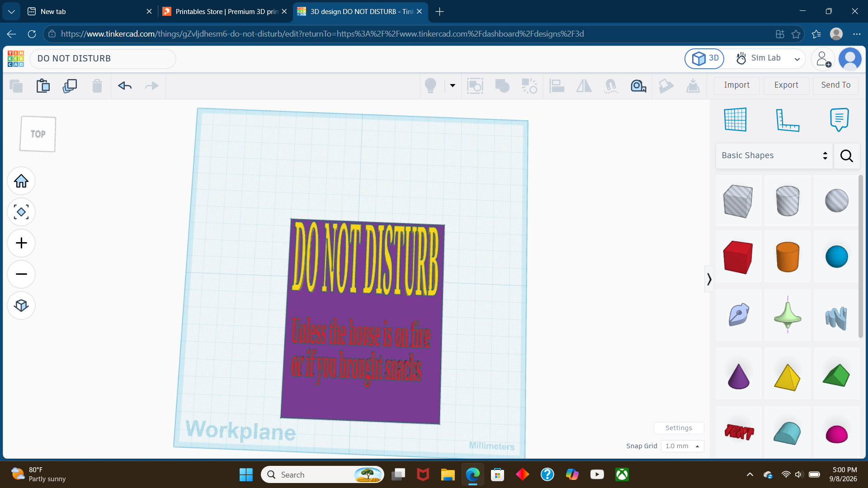Image resolution: width=868 pixels, height=488 pixels.
Task: Click the Copy toolbar icon
Action: coord(16,86)
